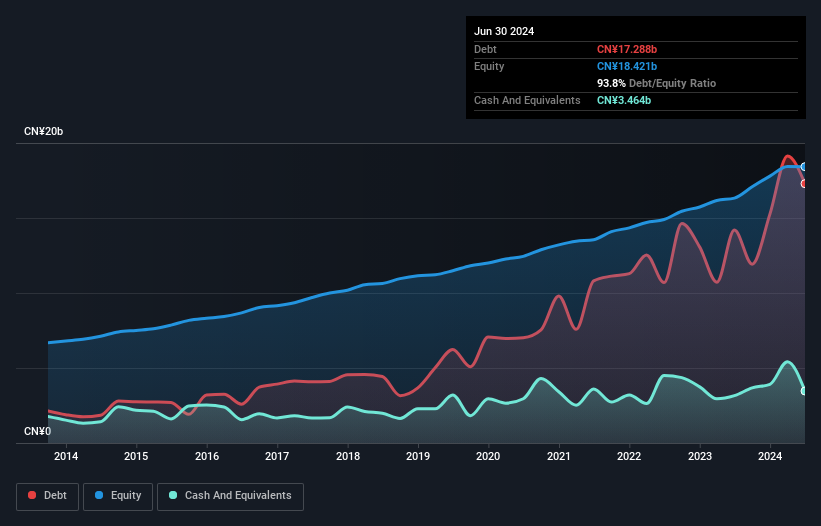Viewport: 821px width, 526px height.
Task: Click the CN¥18.421b equity value
Action: [x=627, y=66]
